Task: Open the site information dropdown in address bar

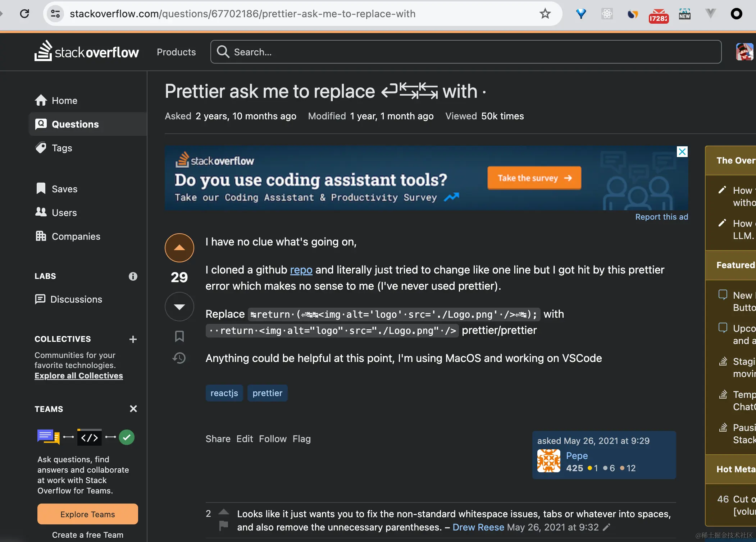Action: coord(55,14)
